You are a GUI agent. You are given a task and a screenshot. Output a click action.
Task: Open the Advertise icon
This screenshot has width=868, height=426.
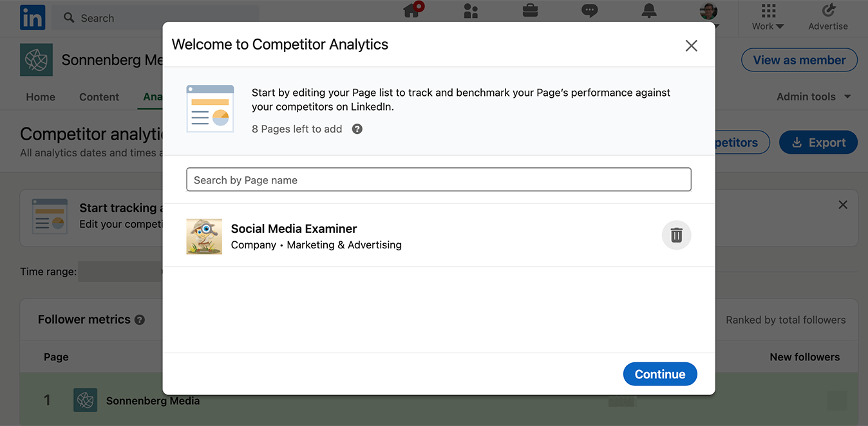click(x=828, y=17)
